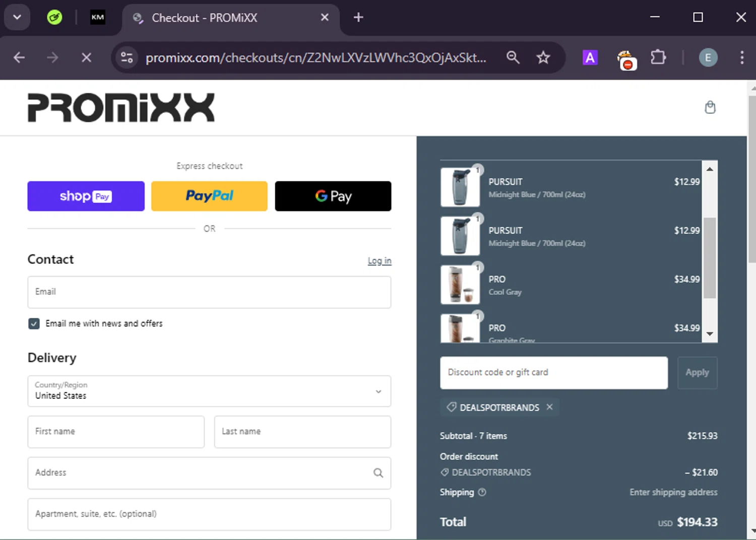View site information icon in address bar

click(x=127, y=57)
